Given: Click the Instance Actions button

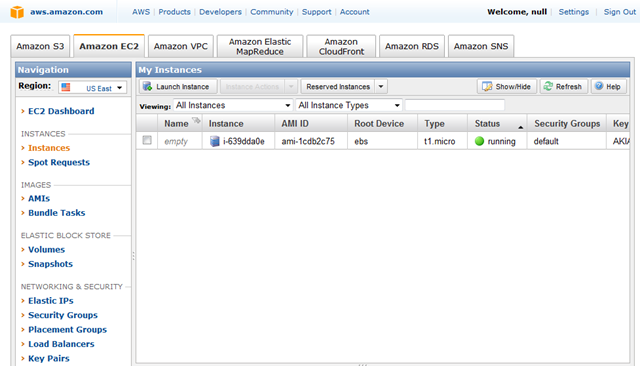Looking at the screenshot, I should (x=252, y=87).
